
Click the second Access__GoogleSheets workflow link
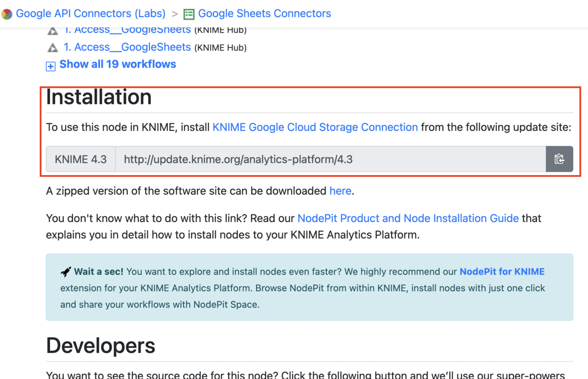point(127,47)
